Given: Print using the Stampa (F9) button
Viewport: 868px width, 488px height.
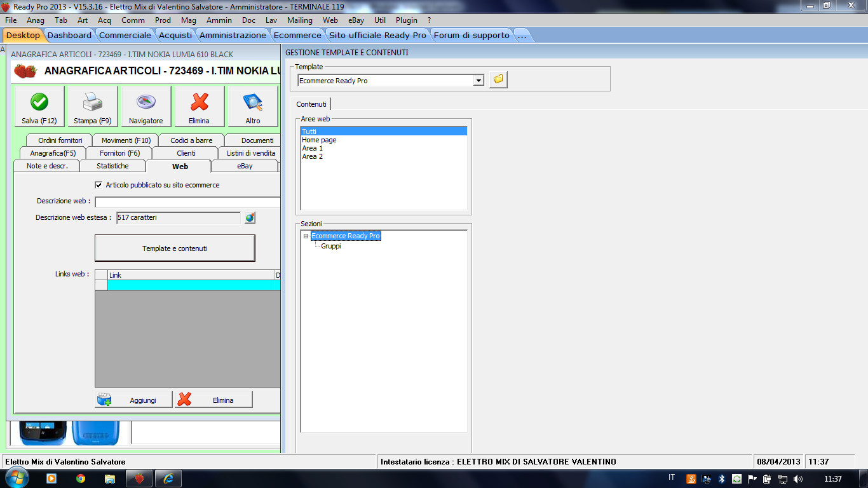Looking at the screenshot, I should 93,106.
